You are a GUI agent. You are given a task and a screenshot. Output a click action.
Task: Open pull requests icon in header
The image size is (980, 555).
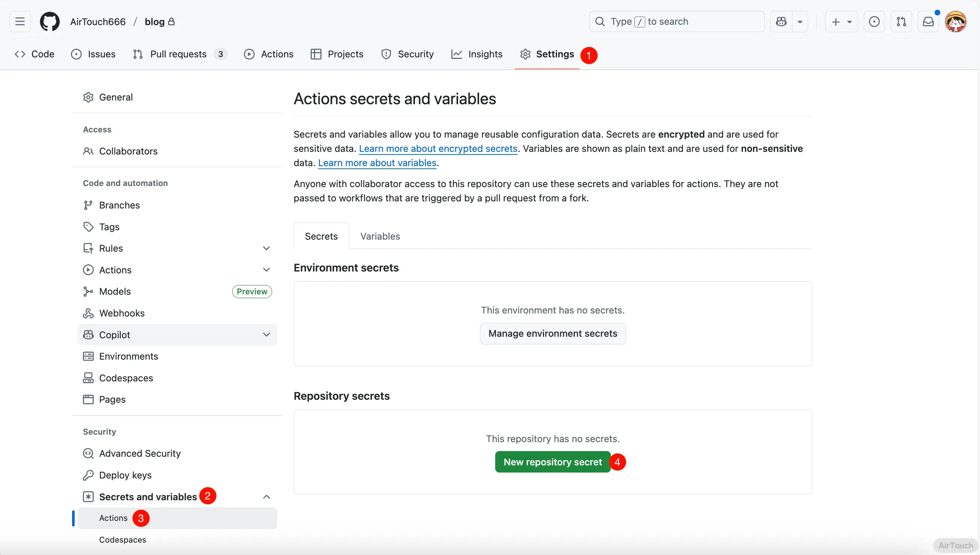click(x=901, y=22)
